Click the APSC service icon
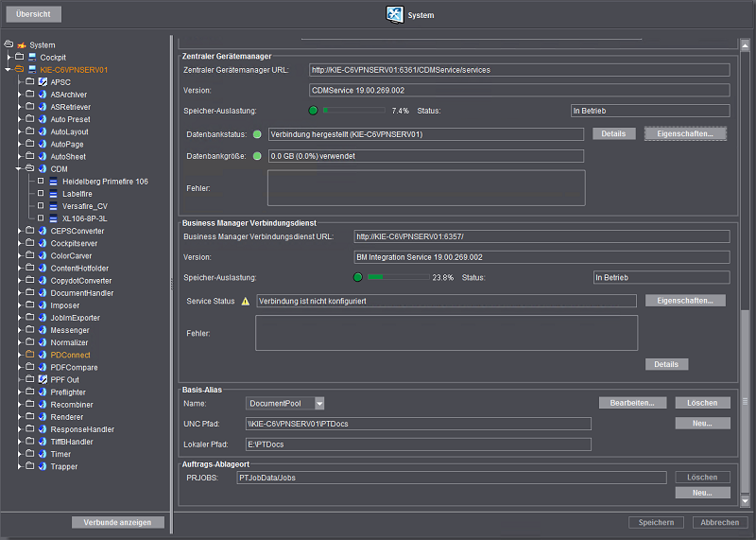Screen dimensions: 756x540 pyautogui.click(x=43, y=82)
